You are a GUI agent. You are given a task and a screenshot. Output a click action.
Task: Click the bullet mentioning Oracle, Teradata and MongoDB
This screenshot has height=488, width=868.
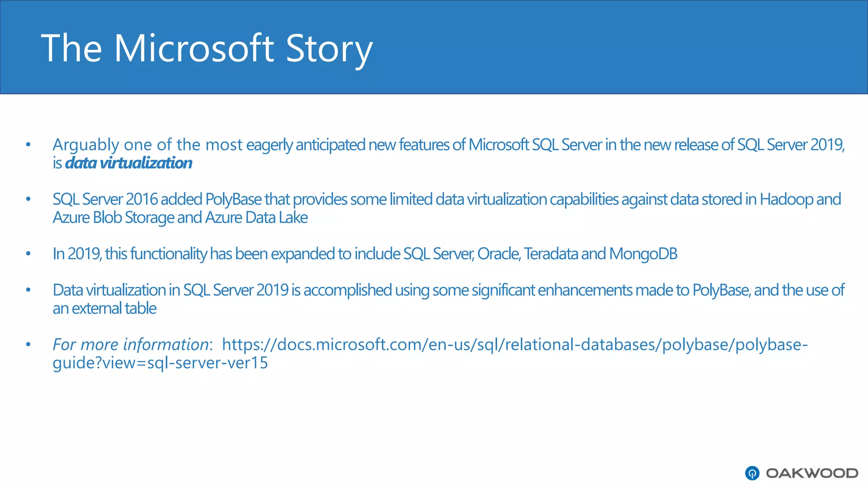[x=365, y=254]
